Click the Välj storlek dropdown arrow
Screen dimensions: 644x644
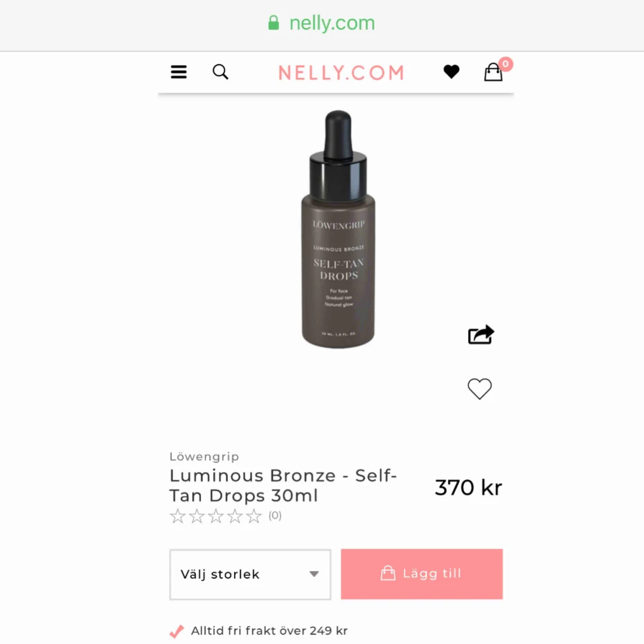314,574
